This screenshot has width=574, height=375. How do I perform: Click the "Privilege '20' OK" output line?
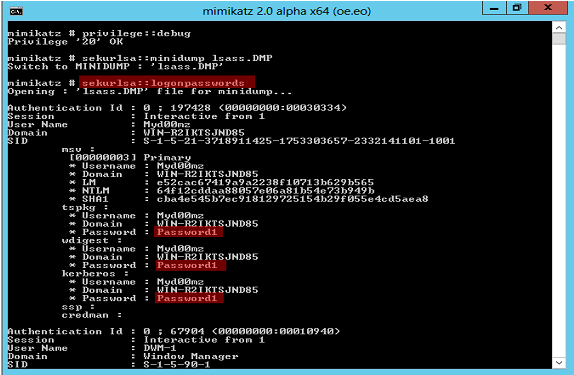click(65, 42)
